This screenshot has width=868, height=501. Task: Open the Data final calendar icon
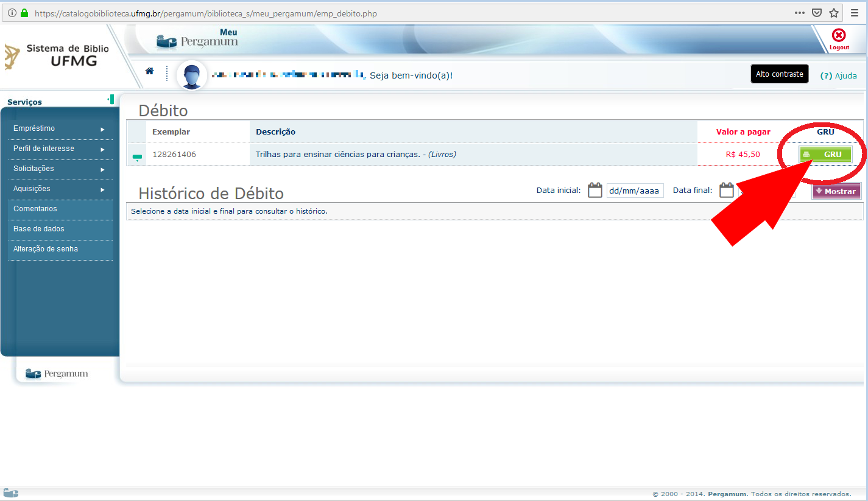[726, 191]
